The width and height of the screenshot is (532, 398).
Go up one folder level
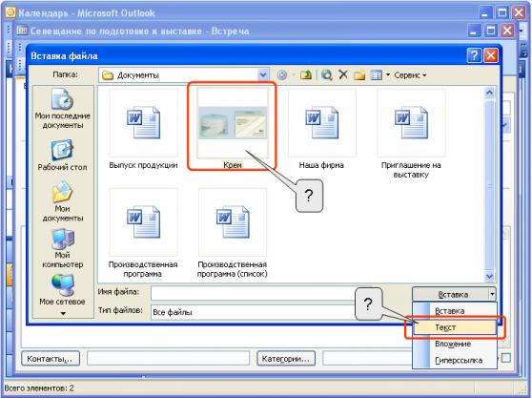tap(306, 75)
